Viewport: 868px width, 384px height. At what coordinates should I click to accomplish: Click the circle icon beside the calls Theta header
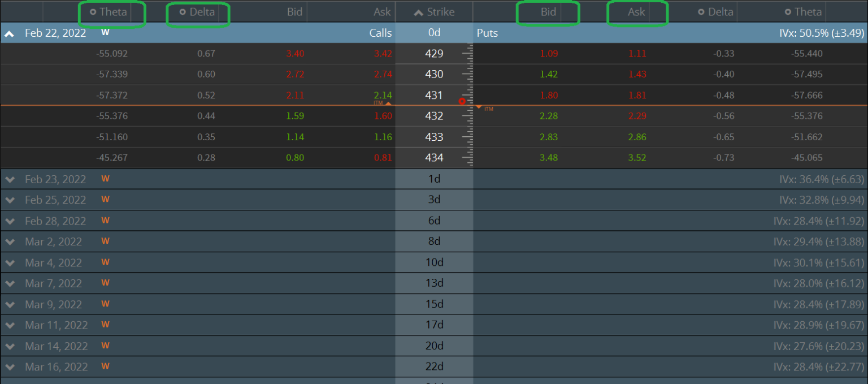[93, 12]
